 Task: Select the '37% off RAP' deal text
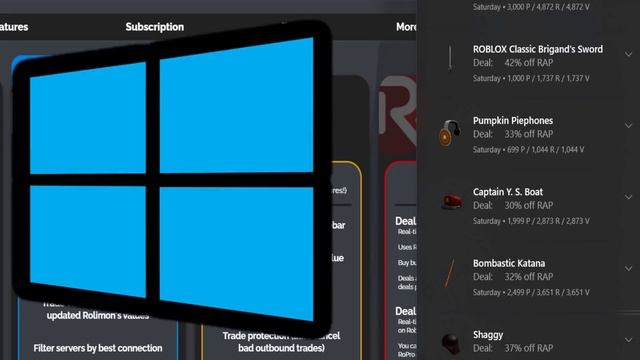tap(529, 349)
